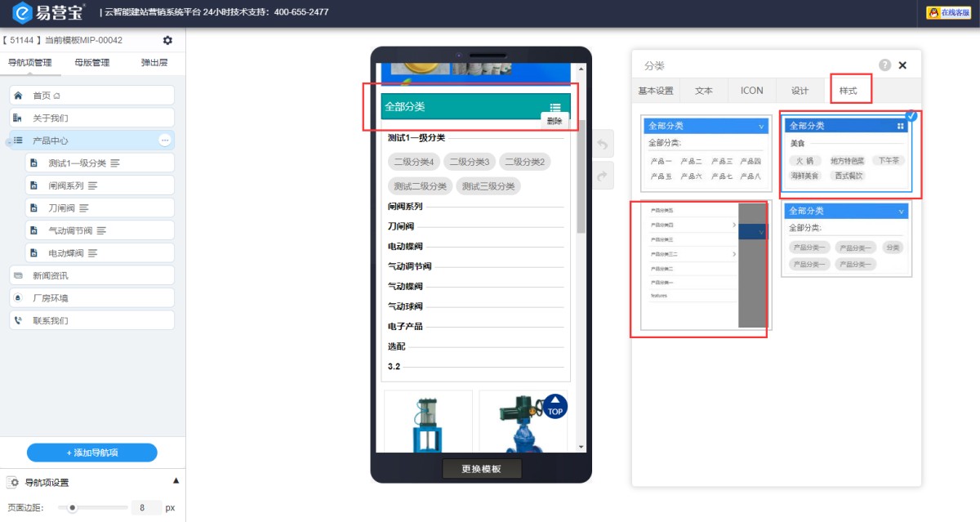Redo the last edit
The height and width of the screenshot is (522, 980).
[x=602, y=176]
